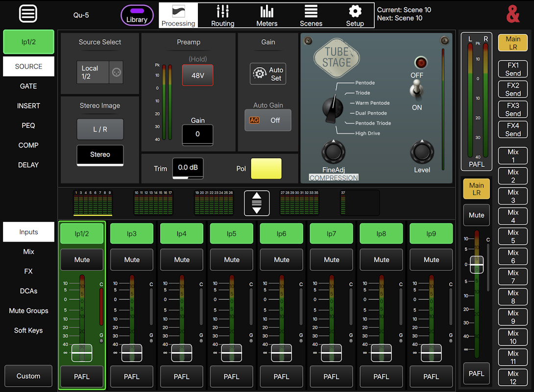Open the Scenes tab
The height and width of the screenshot is (392, 534).
311,15
